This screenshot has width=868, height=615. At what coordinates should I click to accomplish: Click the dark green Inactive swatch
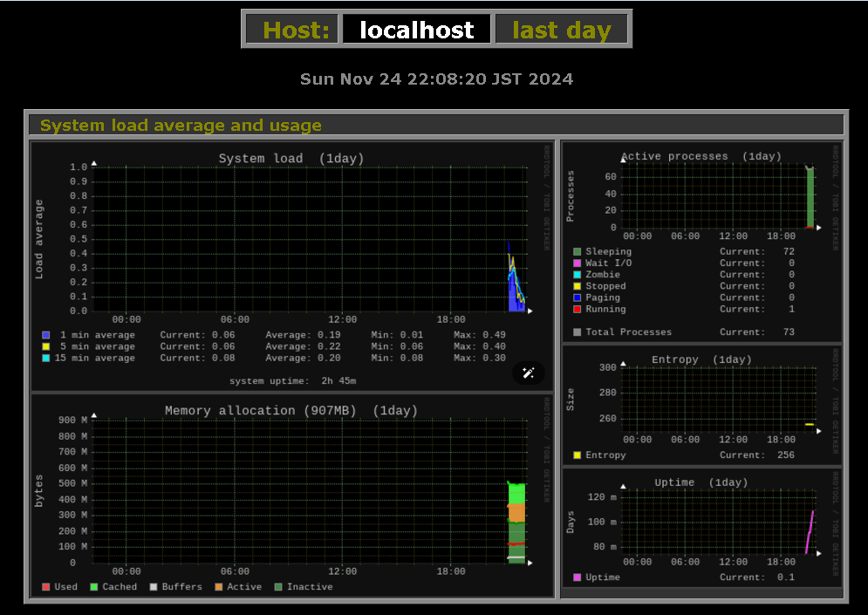(278, 587)
